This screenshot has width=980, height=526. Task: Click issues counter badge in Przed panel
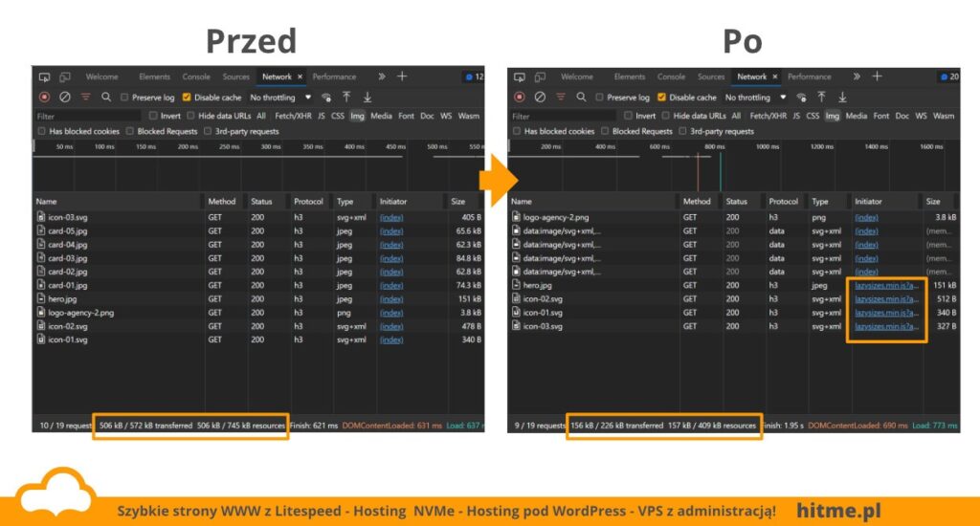tap(475, 77)
